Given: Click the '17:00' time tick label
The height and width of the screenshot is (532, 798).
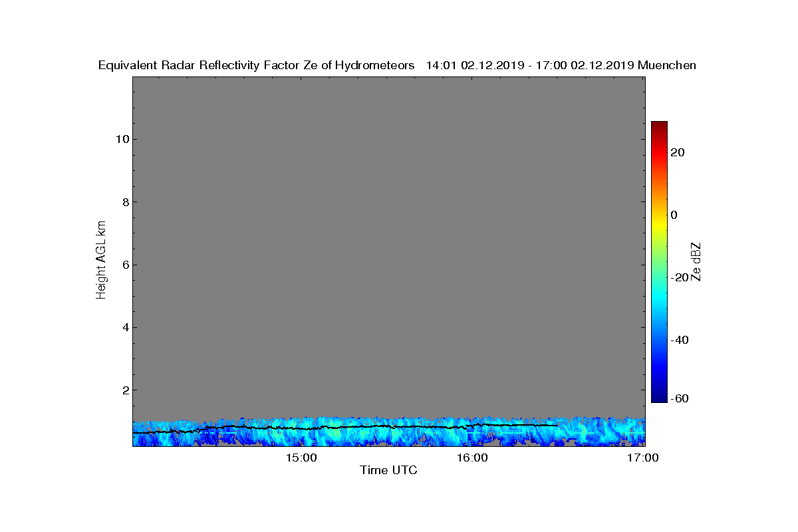Looking at the screenshot, I should click(x=643, y=458).
